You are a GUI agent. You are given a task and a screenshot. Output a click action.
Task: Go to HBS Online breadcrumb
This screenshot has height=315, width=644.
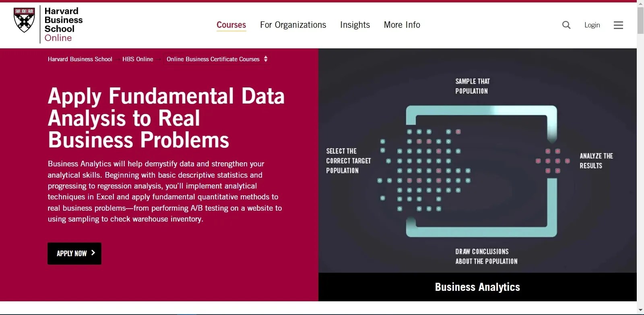click(x=138, y=59)
